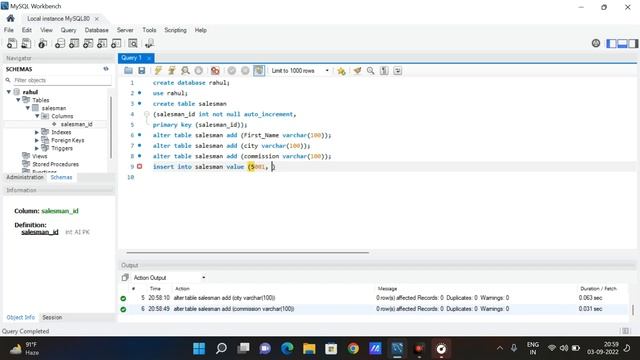Create new view toolbar icon
640x360 pixels.
pyautogui.click(x=88, y=43)
